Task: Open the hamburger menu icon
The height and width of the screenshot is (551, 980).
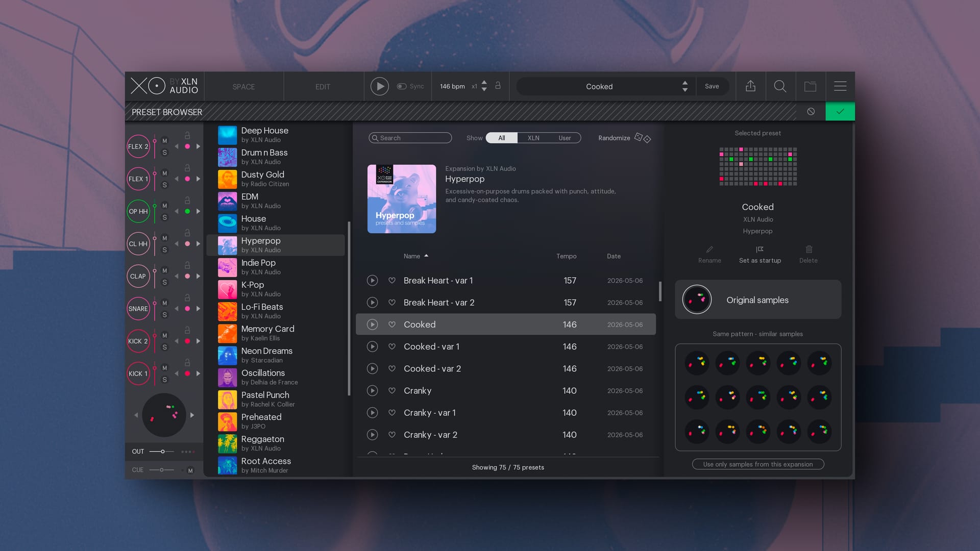Action: [840, 86]
